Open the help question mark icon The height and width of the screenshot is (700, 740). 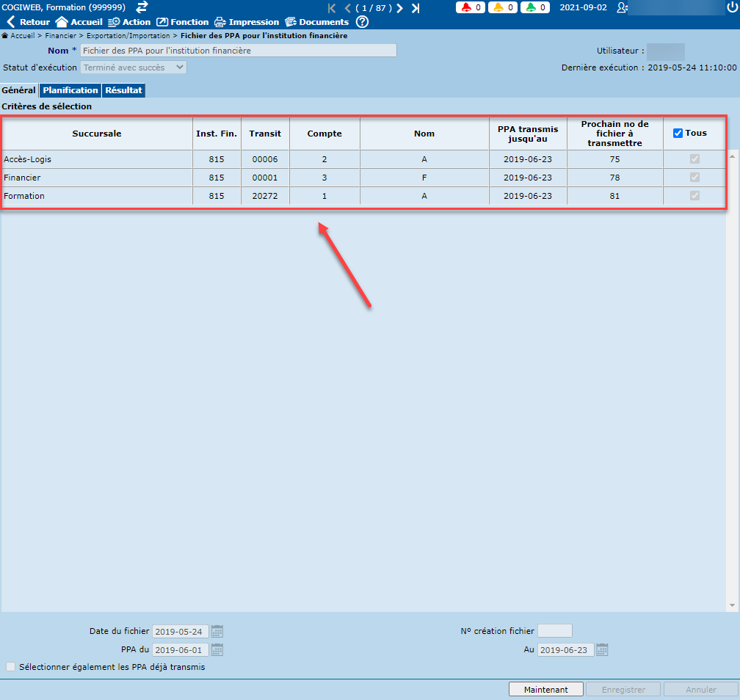[x=362, y=22]
